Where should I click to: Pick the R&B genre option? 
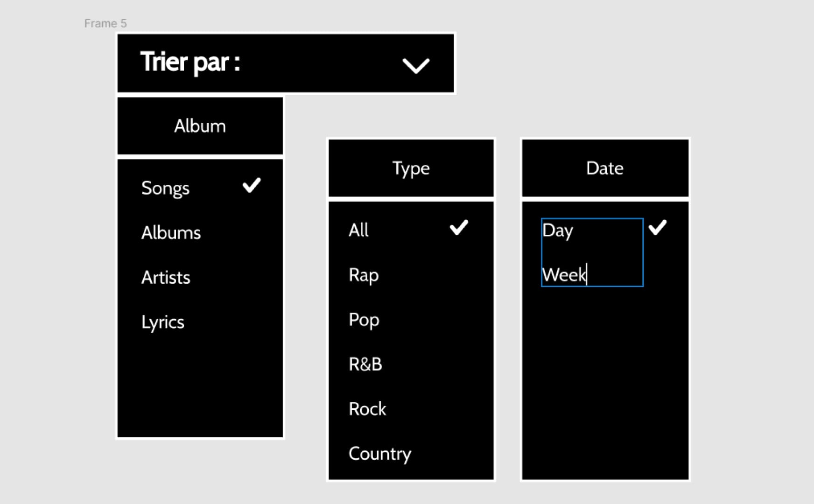365,364
